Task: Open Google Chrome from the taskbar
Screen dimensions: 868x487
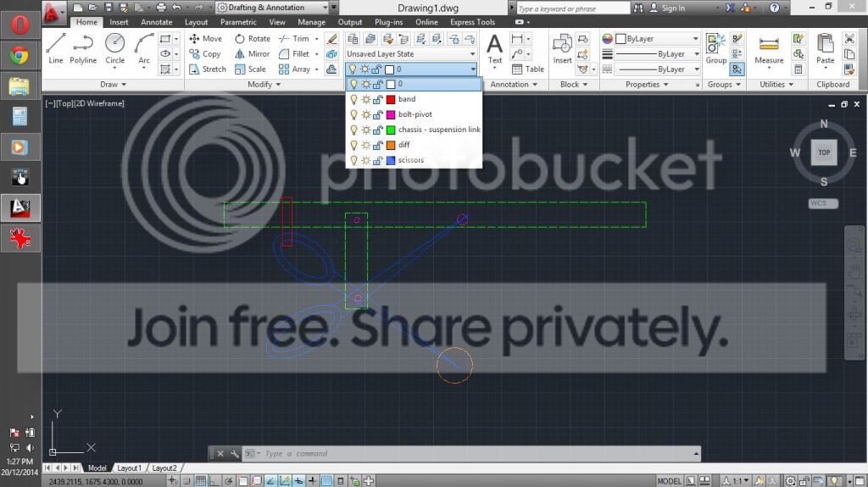Action: pyautogui.click(x=19, y=57)
